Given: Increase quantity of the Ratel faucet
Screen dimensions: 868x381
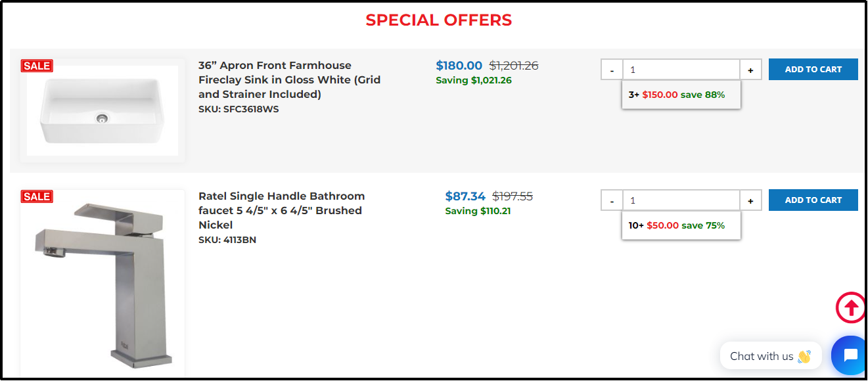Looking at the screenshot, I should pos(750,200).
